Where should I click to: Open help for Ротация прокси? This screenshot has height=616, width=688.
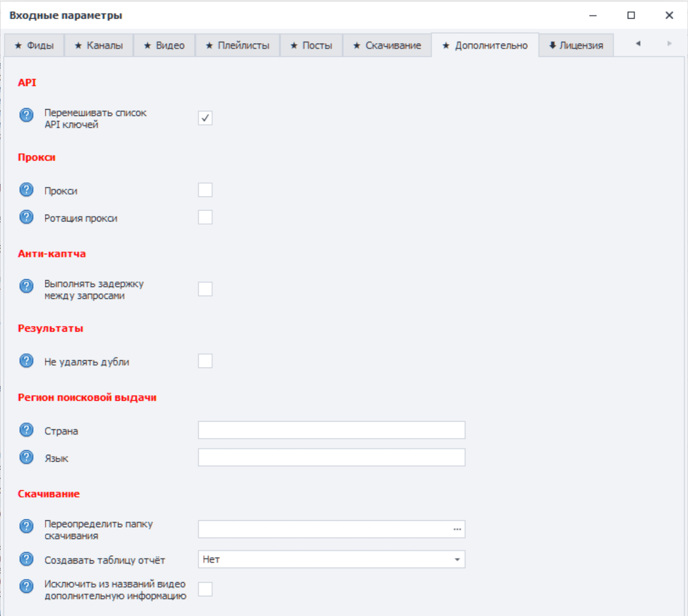coord(27,217)
